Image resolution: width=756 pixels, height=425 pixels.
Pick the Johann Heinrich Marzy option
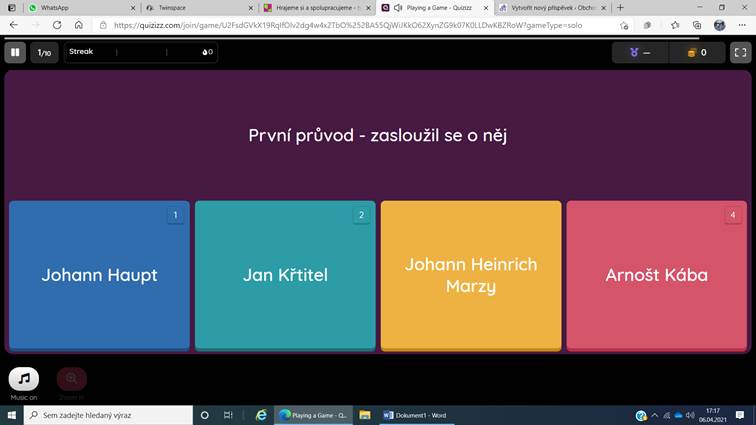coord(471,275)
